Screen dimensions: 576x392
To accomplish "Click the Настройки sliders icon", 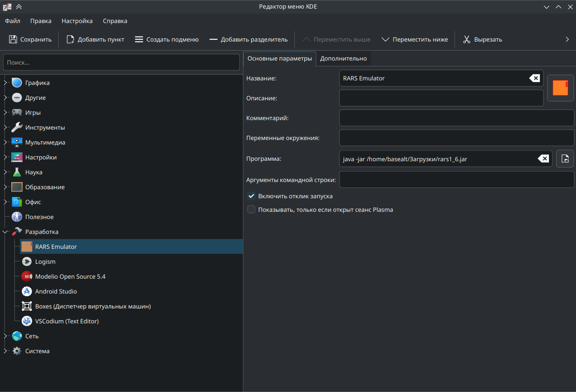I will [x=17, y=157].
